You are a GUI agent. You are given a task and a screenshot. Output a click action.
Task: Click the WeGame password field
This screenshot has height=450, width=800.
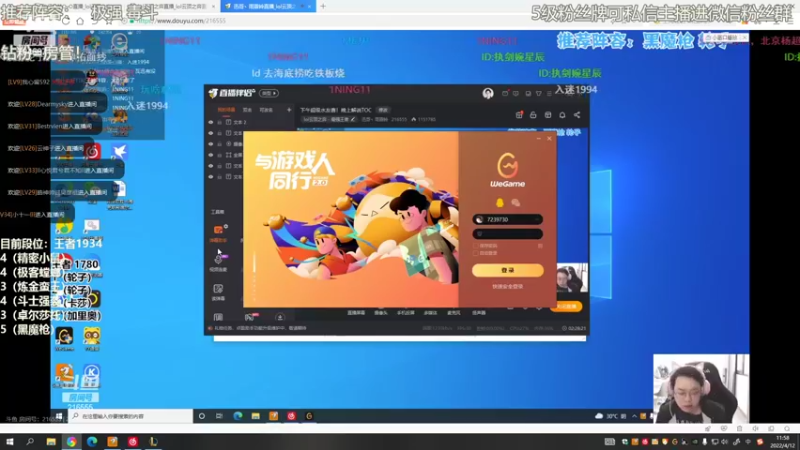(507, 234)
